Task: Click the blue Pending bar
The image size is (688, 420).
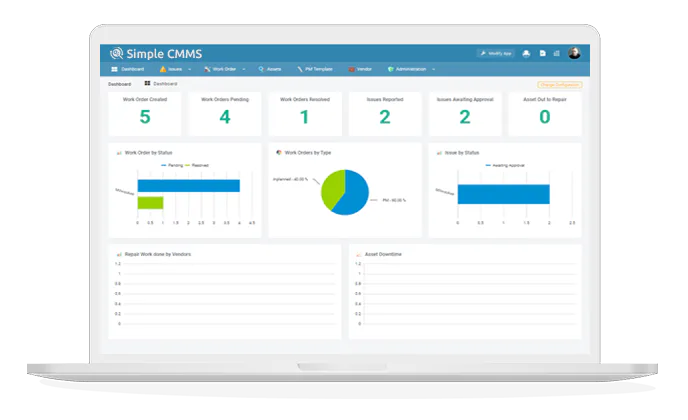Action: point(189,186)
